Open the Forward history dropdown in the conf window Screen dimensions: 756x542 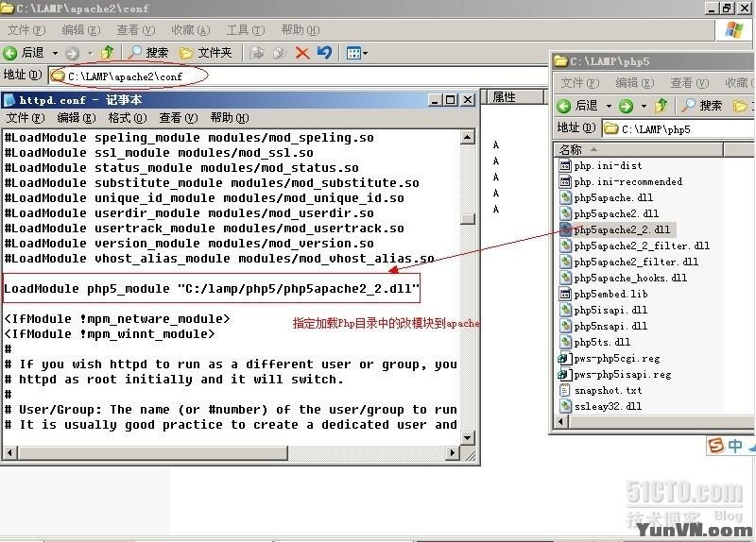click(90, 53)
